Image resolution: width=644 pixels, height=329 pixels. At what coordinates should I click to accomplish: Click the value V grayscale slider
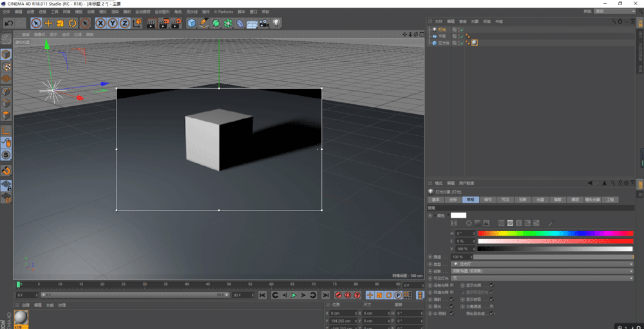[555, 249]
